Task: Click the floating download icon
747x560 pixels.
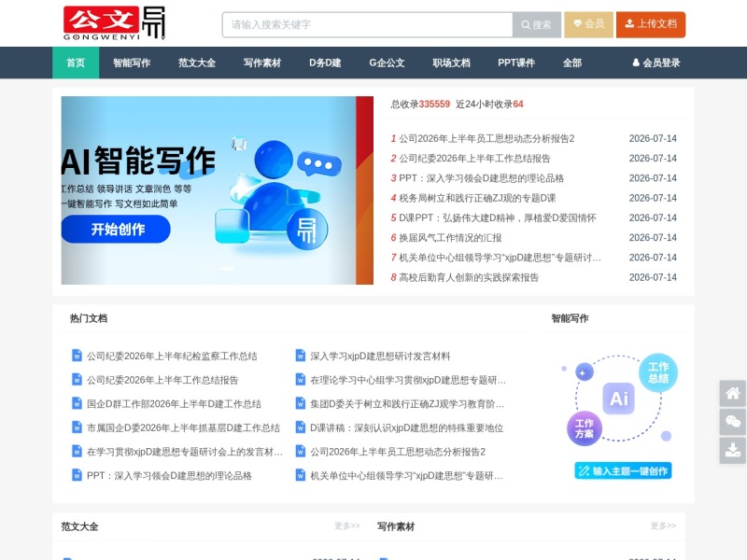Action: pos(733,450)
